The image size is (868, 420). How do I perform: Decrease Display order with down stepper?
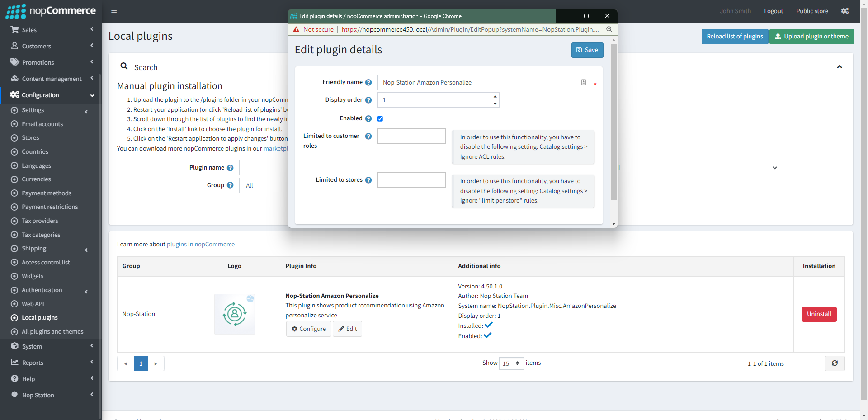tap(495, 104)
